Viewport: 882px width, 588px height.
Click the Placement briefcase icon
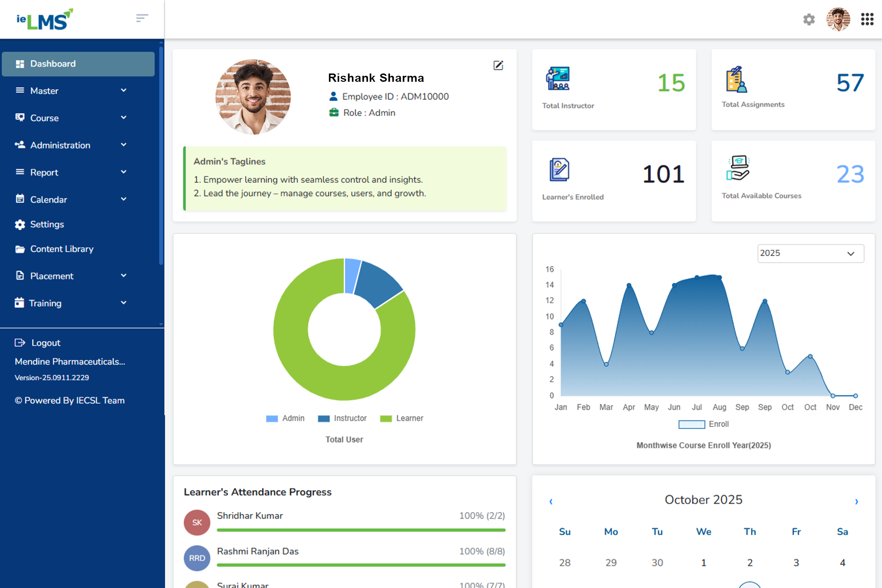click(20, 276)
